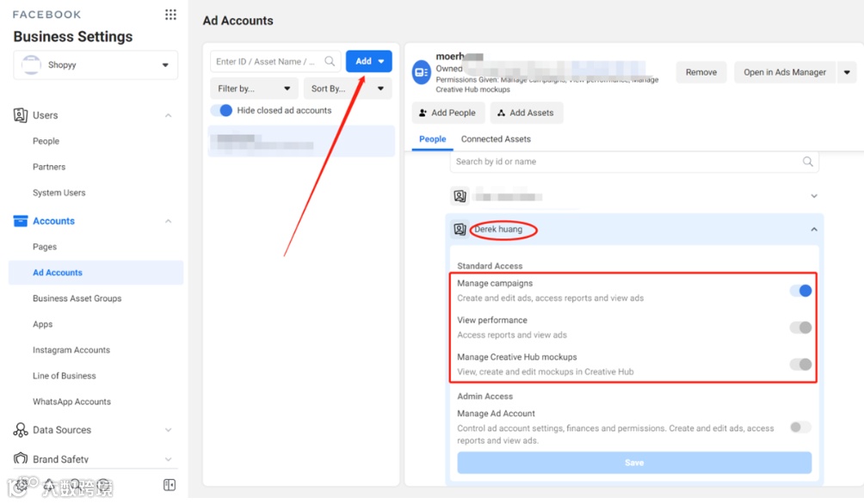Image resolution: width=864 pixels, height=504 pixels.
Task: Focus the Enter ID / Asset Name search field
Action: click(275, 61)
